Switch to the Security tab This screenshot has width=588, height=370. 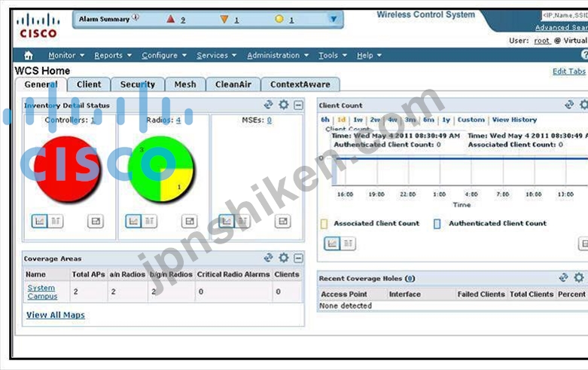138,84
